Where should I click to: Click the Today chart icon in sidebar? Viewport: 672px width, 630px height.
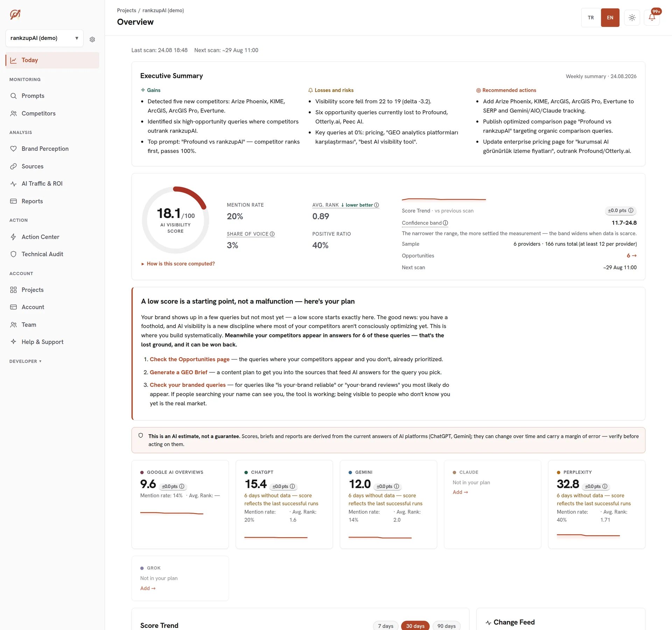(14, 60)
